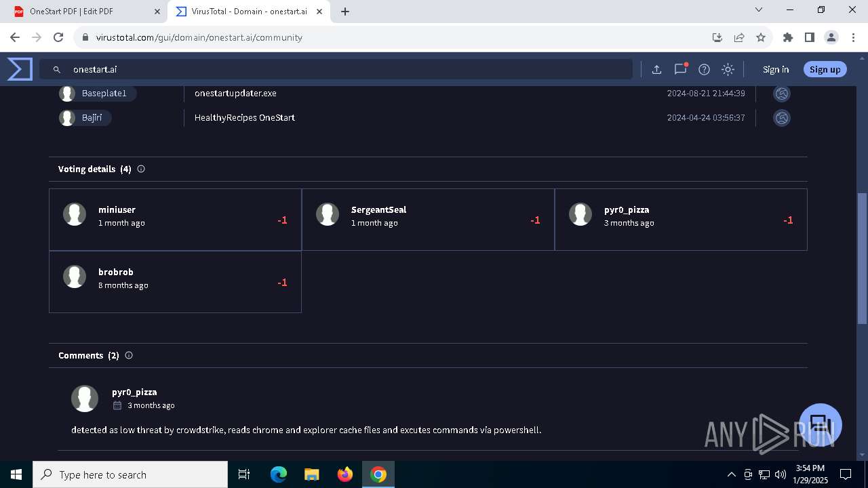This screenshot has width=868, height=488.
Task: Click the share page icon
Action: click(x=739, y=37)
